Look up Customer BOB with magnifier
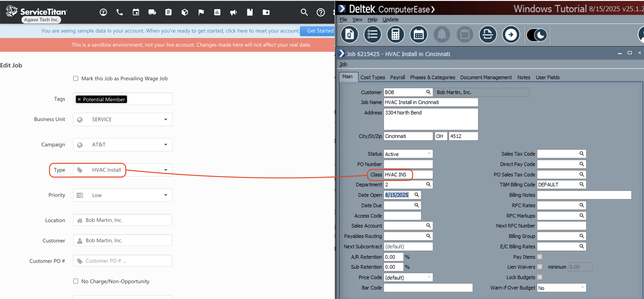Viewport: 644px width, 299px height. [428, 92]
